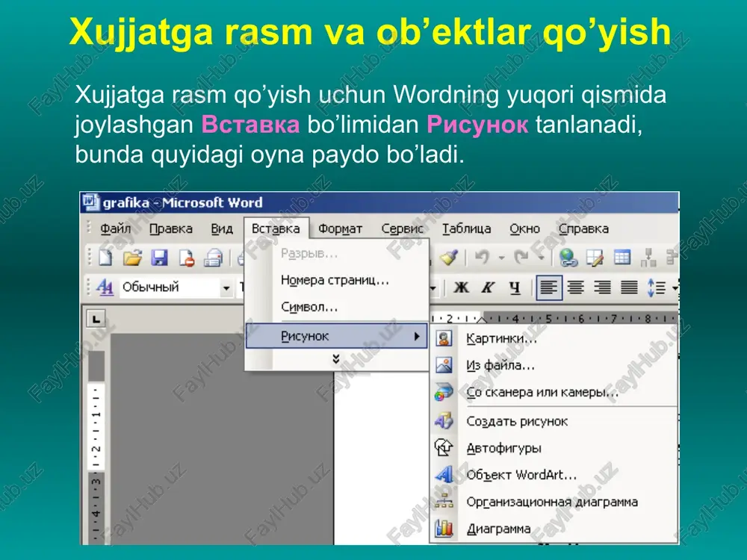Justify the text alignment
Image resolution: width=747 pixels, height=560 pixels.
click(x=629, y=287)
